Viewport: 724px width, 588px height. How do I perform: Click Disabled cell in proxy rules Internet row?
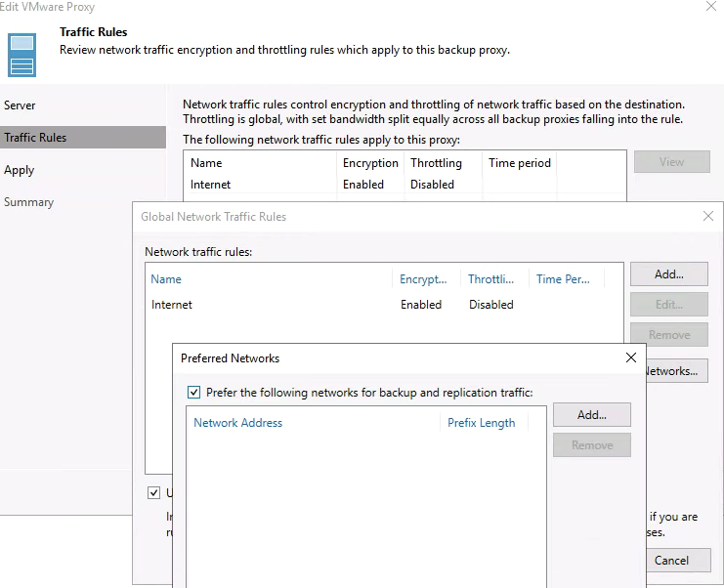coord(432,185)
